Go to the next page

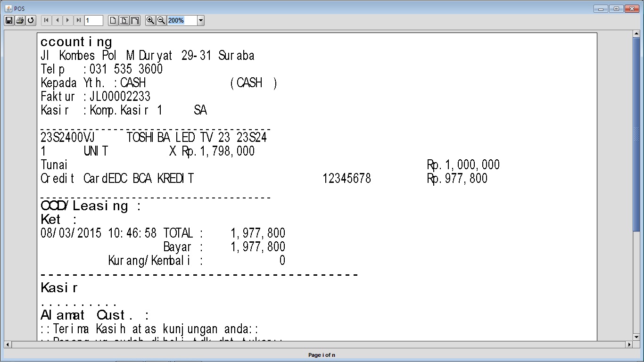pos(68,20)
